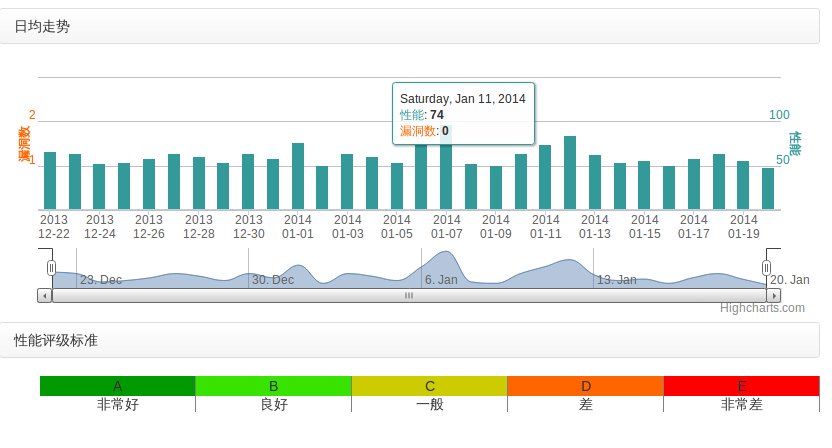Screen dimensions: 832x448
Task: Click the tooltip 漏洞数 value 0
Action: pos(445,131)
